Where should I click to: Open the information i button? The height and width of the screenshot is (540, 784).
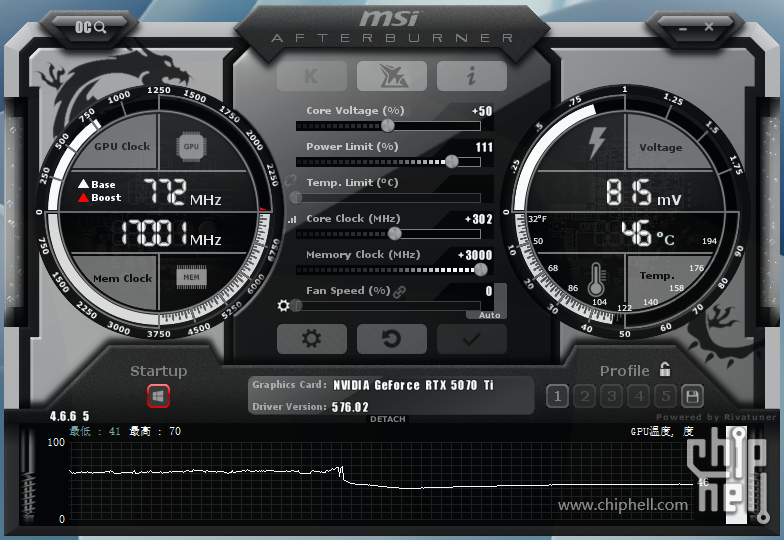click(472, 76)
